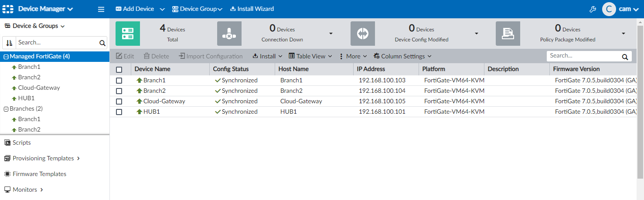Select the Cloud-Gateway row checkbox
Viewport: 644px width, 200px height.
119,101
